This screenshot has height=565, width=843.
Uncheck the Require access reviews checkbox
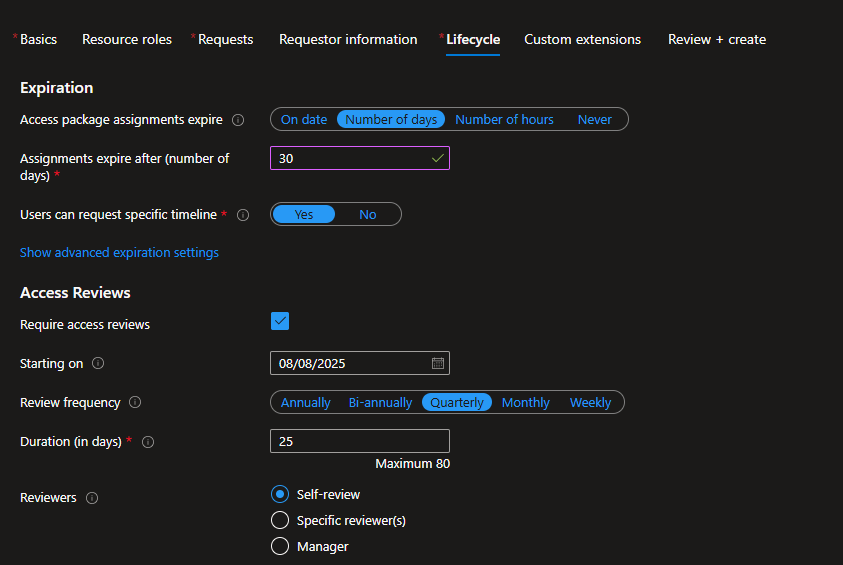(x=280, y=321)
